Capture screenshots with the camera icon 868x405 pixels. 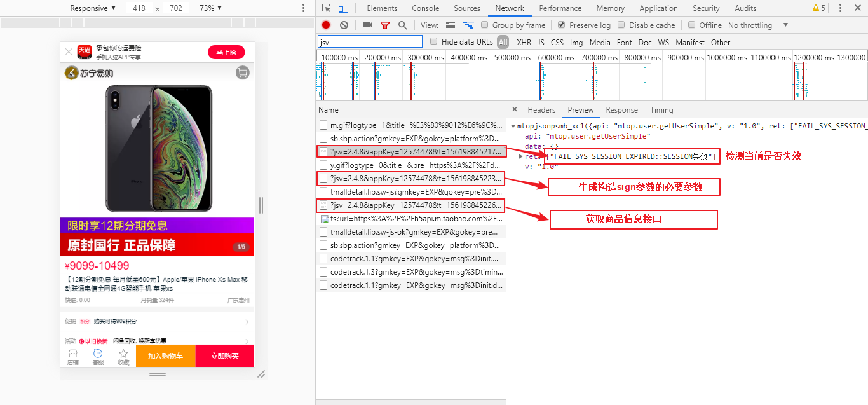click(367, 25)
